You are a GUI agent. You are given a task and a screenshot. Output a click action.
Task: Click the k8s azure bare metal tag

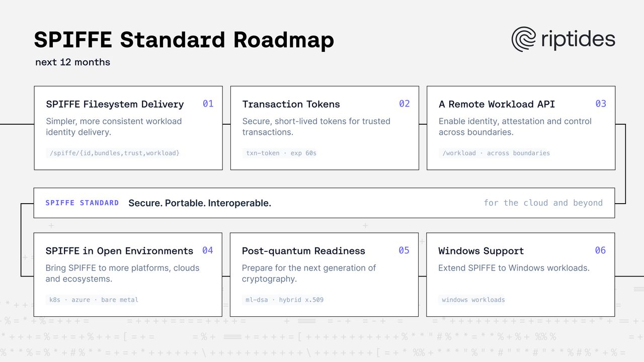(x=94, y=300)
